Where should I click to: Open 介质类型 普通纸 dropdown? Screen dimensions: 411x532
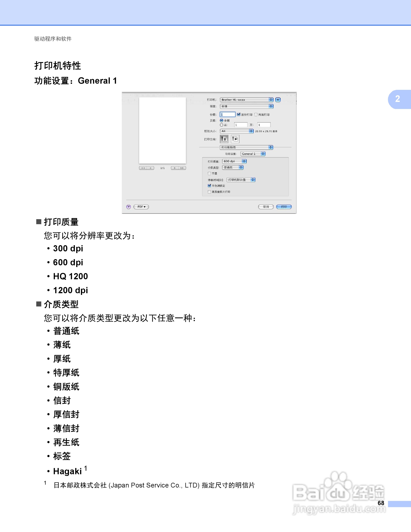233,167
